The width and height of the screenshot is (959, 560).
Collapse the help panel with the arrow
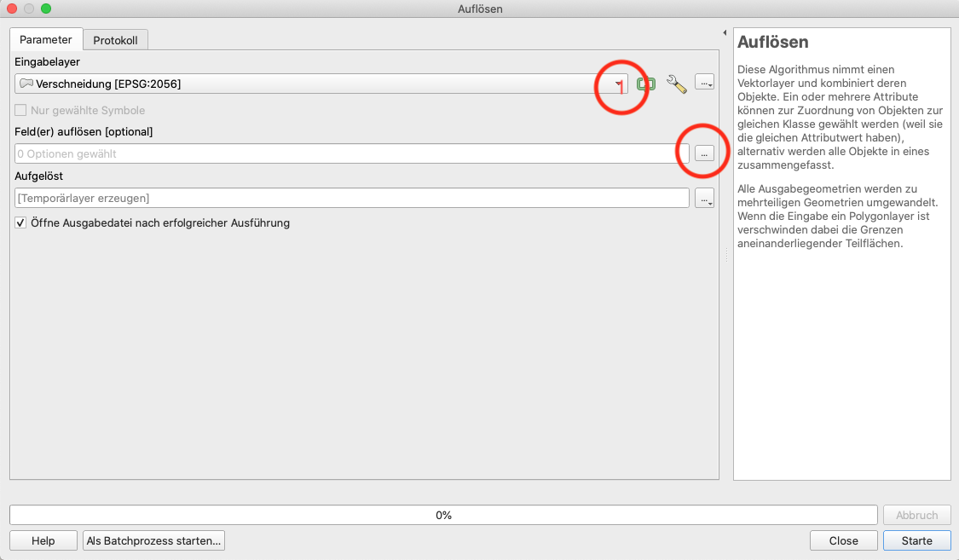(x=725, y=32)
